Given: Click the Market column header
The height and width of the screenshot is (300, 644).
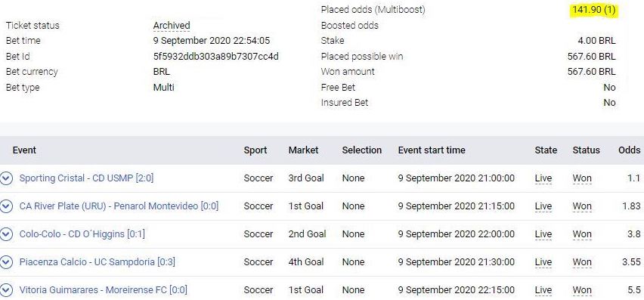Looking at the screenshot, I should pos(304,150).
